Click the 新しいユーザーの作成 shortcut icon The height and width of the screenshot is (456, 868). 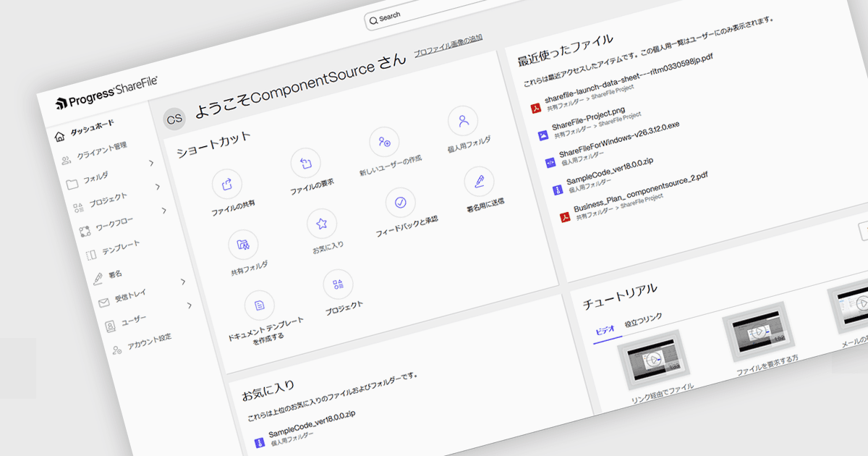coord(384,142)
